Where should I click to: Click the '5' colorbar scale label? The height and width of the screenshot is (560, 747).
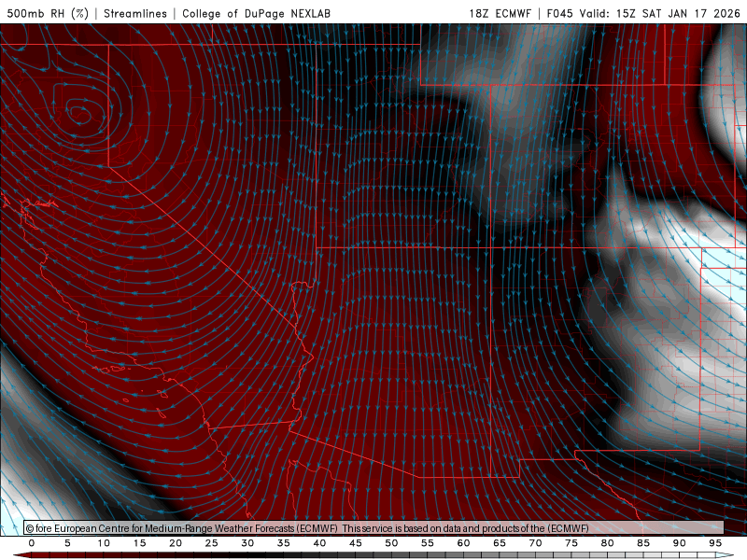tap(67, 543)
